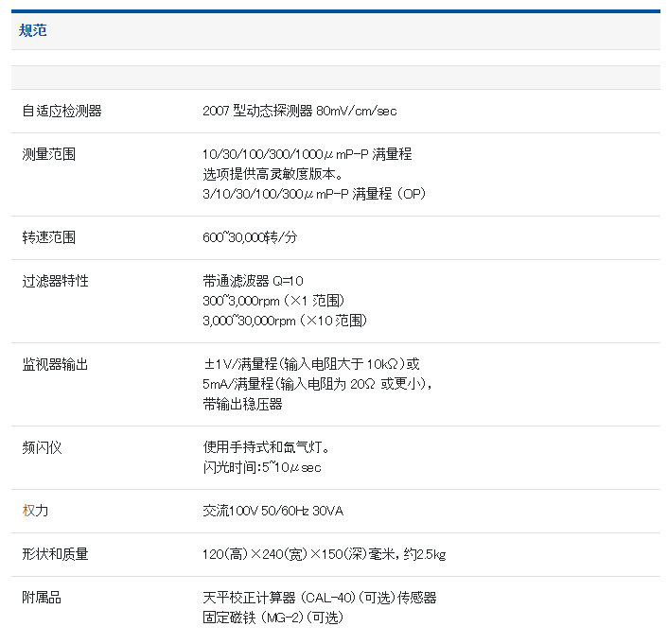668x644 pixels.
Task: Click the 3,000~30,000rpm (×10 范围) line
Action: pos(284,321)
